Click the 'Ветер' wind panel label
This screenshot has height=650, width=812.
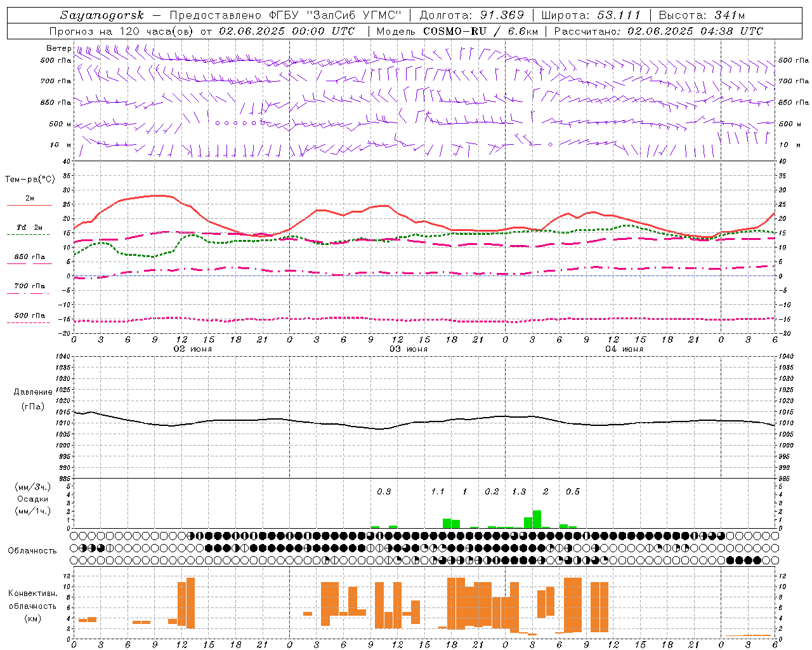[58, 48]
